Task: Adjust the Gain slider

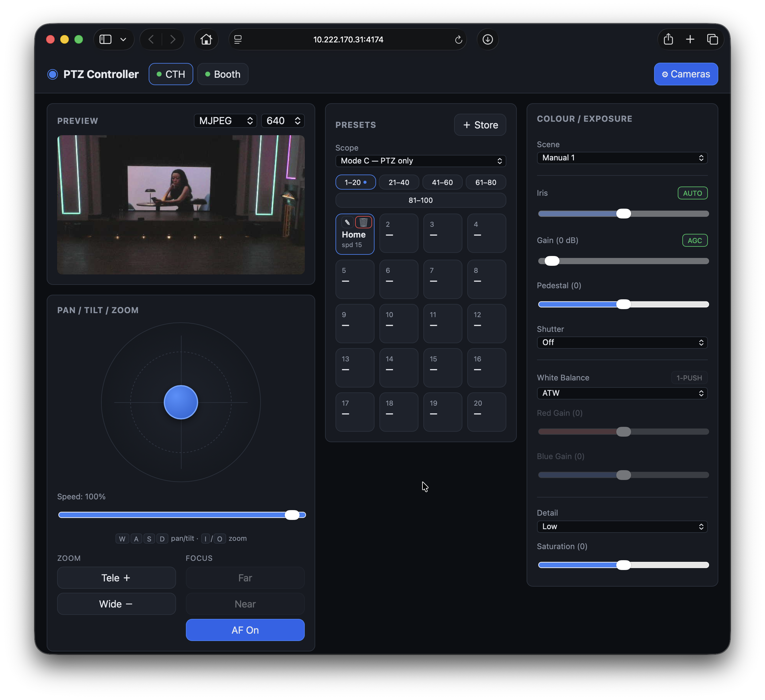Action: tap(623, 261)
